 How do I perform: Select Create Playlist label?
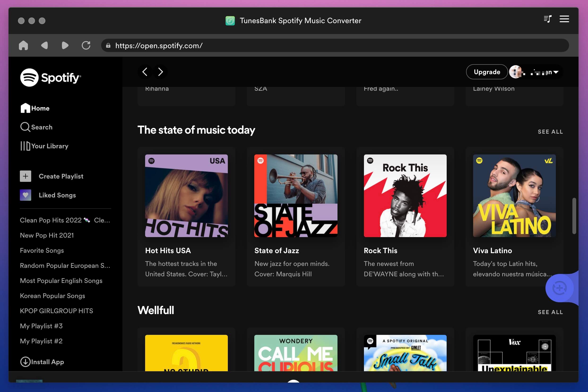coord(61,176)
